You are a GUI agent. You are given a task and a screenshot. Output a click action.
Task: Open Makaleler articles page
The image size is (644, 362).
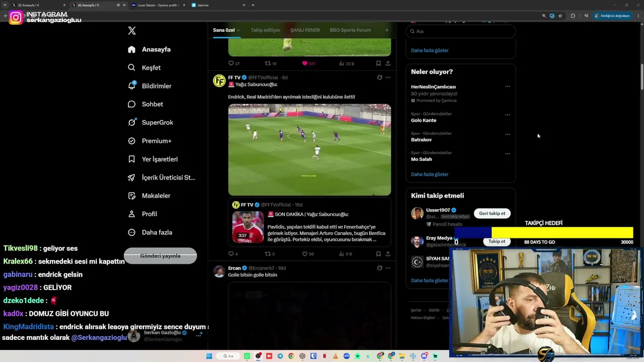tap(149, 196)
